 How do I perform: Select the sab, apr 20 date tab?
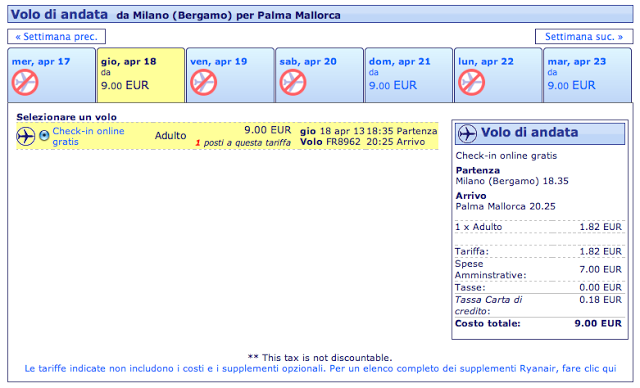tap(320, 75)
